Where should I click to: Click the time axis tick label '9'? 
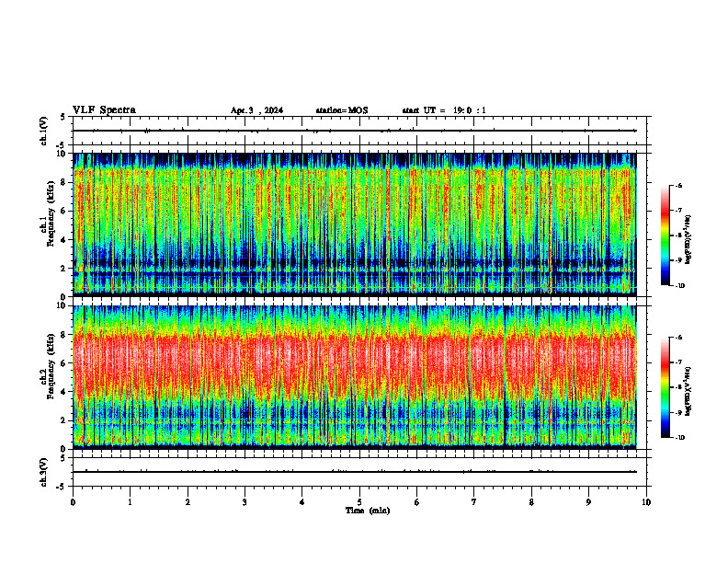[588, 502]
